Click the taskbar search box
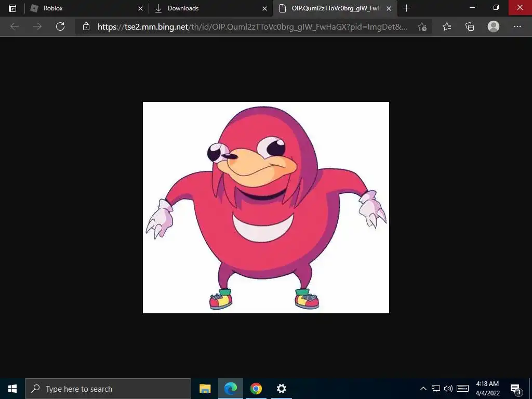The width and height of the screenshot is (532, 399). tap(108, 389)
